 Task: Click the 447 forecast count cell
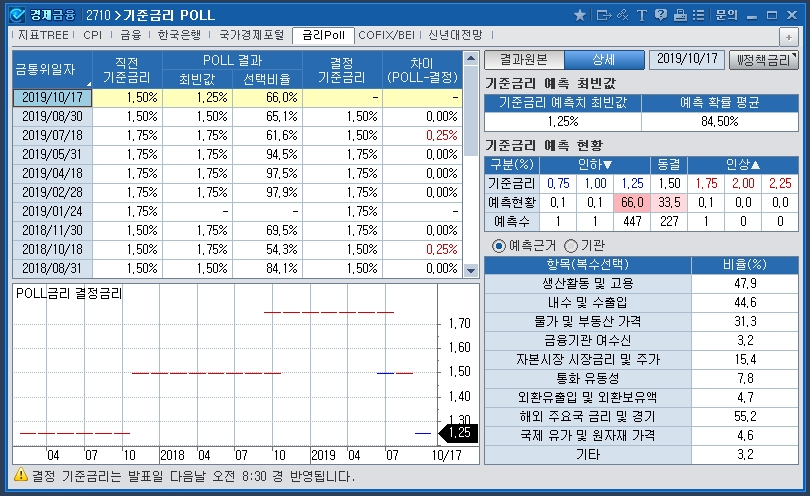coord(632,222)
